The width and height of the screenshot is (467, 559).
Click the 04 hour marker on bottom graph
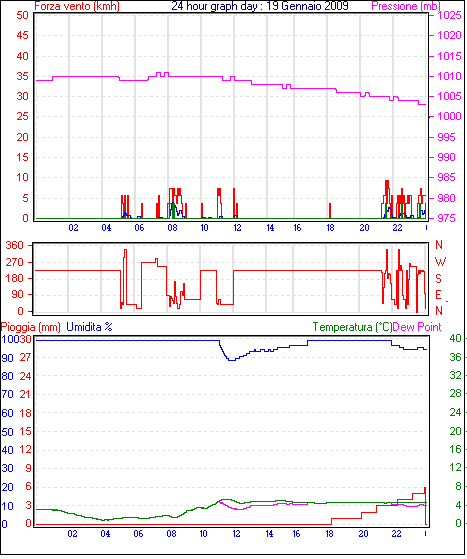pos(105,533)
